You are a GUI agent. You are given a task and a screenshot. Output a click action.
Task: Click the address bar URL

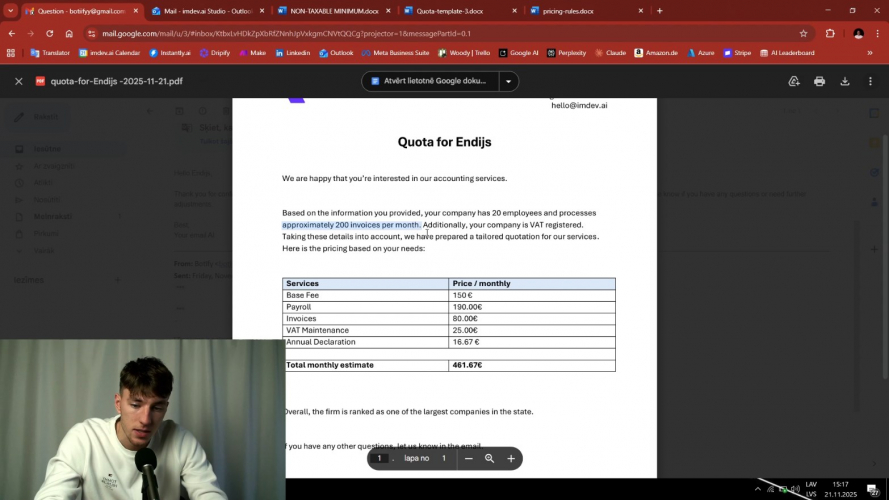pos(286,33)
